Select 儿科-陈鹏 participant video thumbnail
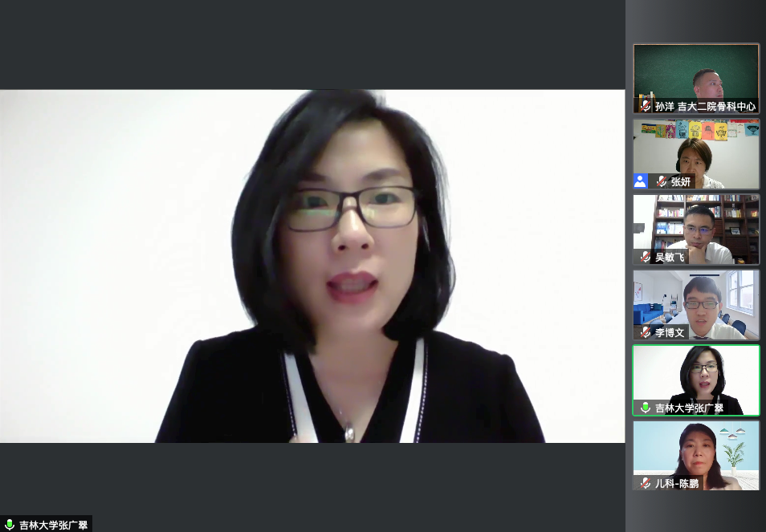766x532 pixels. point(696,456)
